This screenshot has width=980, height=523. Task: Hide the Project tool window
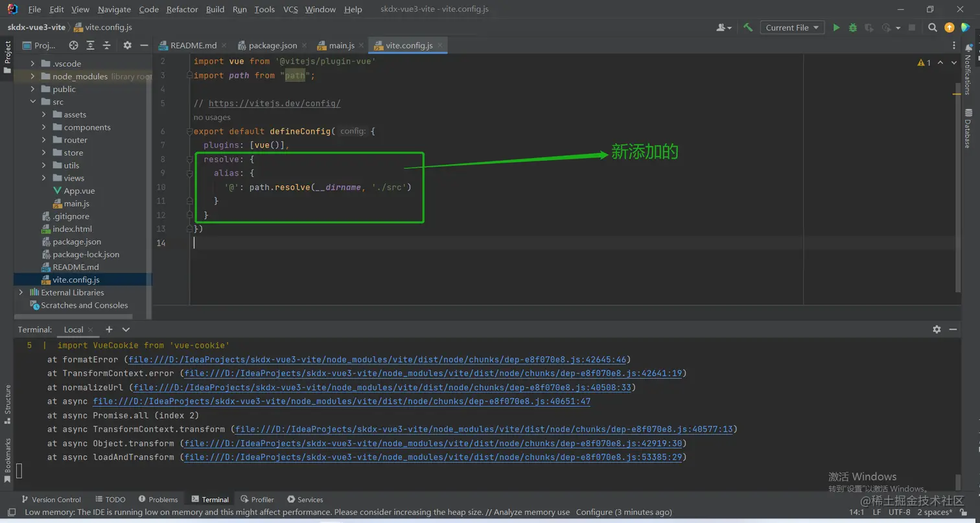click(x=144, y=45)
